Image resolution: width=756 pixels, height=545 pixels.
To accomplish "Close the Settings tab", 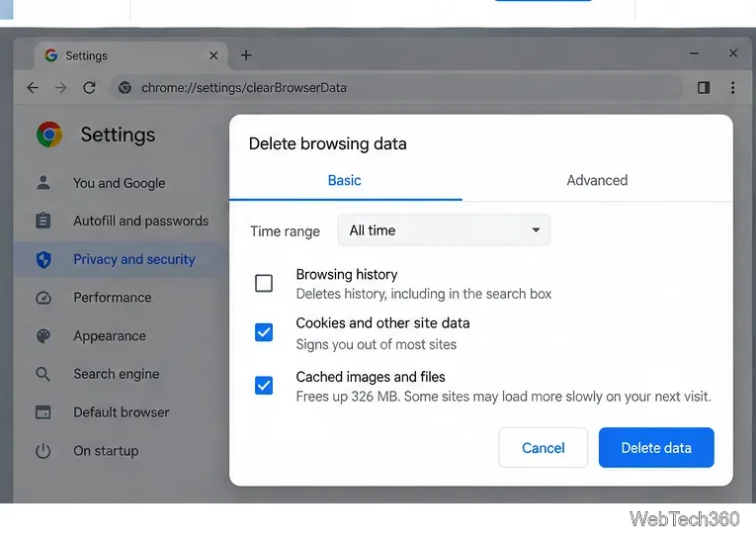I will (213, 55).
